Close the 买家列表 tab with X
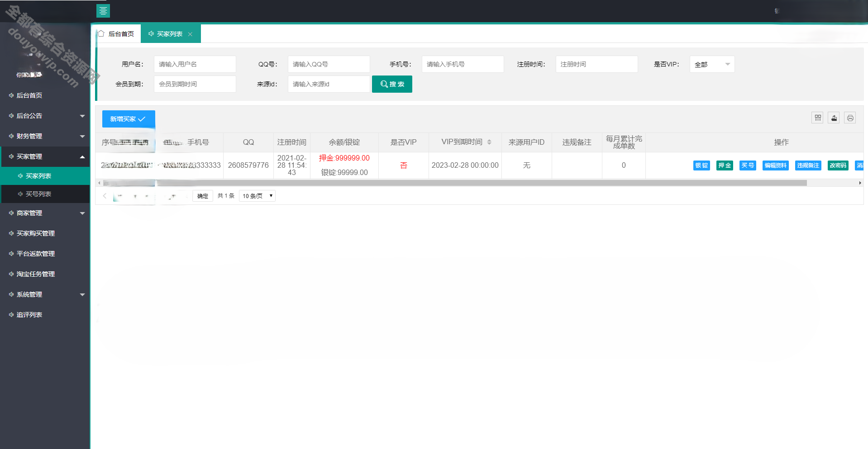This screenshot has height=449, width=868. pyautogui.click(x=190, y=34)
